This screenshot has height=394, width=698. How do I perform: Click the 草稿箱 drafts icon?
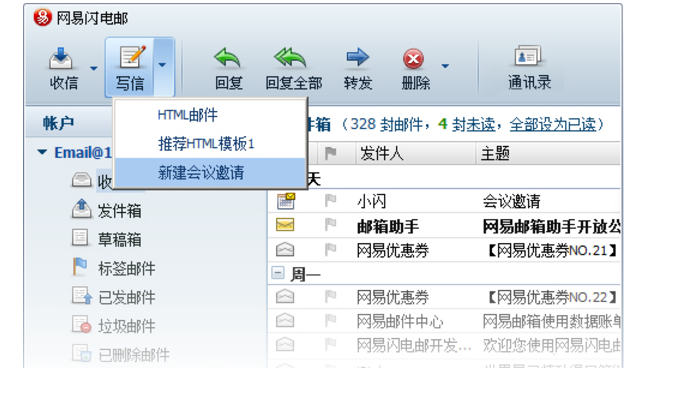pos(80,238)
